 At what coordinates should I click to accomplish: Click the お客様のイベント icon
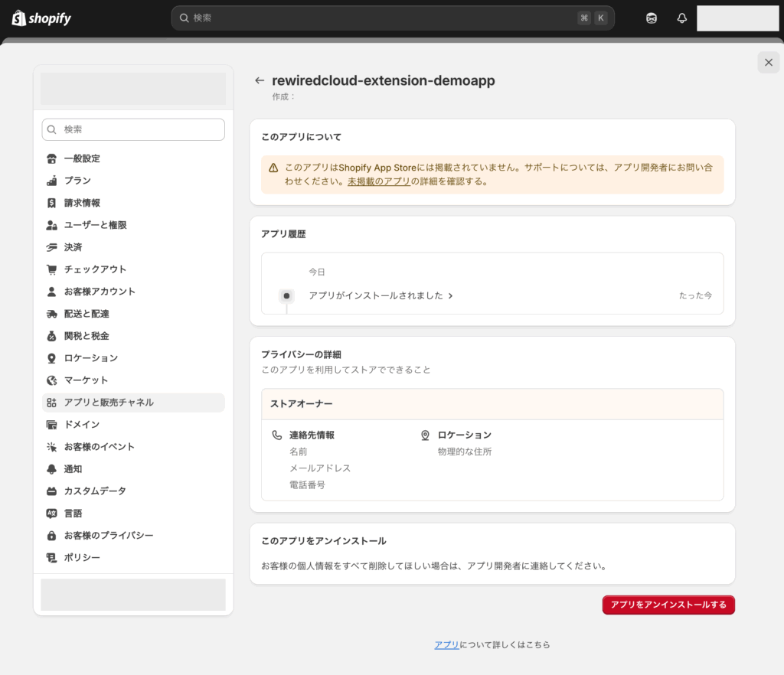click(x=51, y=447)
